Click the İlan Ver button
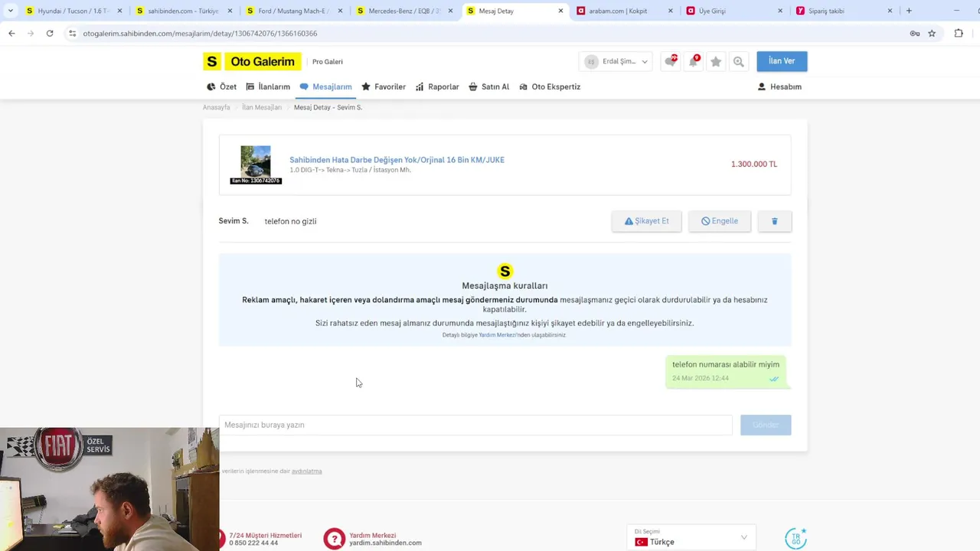The width and height of the screenshot is (980, 551). (x=782, y=61)
